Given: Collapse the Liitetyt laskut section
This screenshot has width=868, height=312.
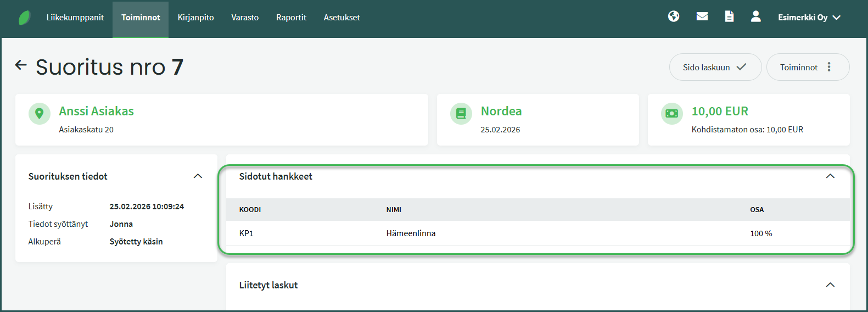Looking at the screenshot, I should tap(830, 285).
